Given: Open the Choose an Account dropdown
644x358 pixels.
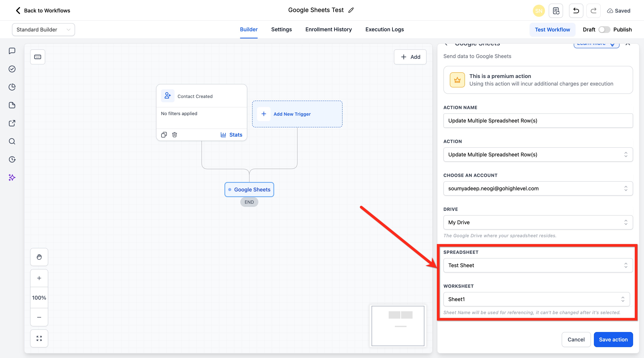Looking at the screenshot, I should [538, 188].
